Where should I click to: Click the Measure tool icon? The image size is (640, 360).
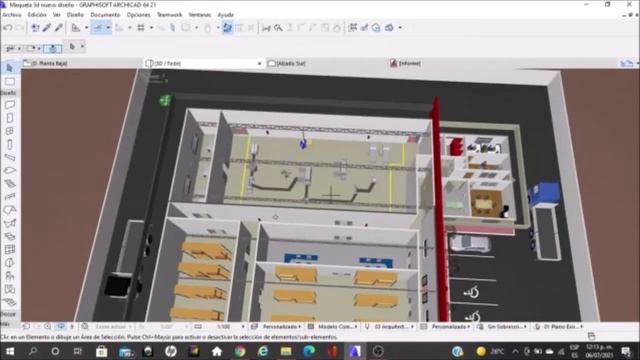pyautogui.click(x=267, y=28)
